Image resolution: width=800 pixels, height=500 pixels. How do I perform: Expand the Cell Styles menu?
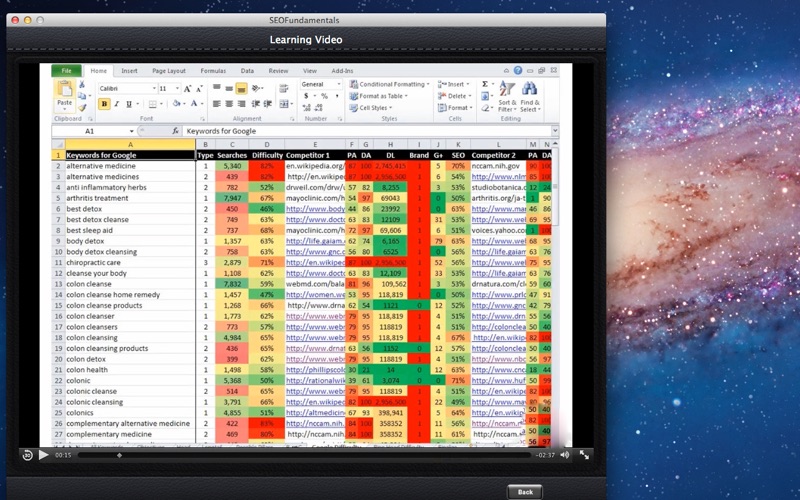point(371,108)
